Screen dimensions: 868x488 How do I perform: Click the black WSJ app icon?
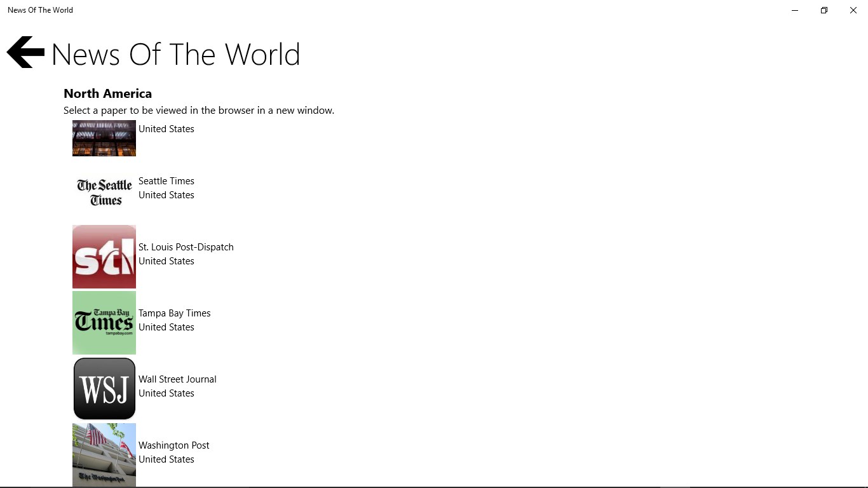click(104, 388)
